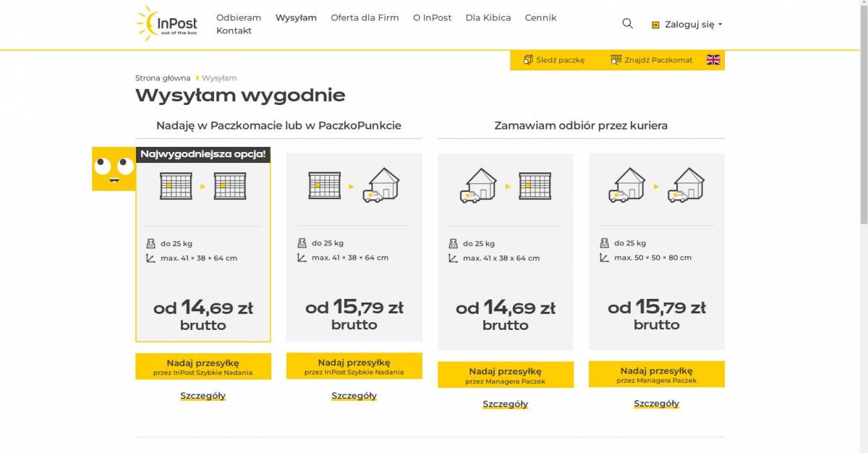Image resolution: width=868 pixels, height=453 pixels.
Task: Click Nadaj przesyłkę for the 50 × 50 × 80 cm option
Action: tap(657, 375)
